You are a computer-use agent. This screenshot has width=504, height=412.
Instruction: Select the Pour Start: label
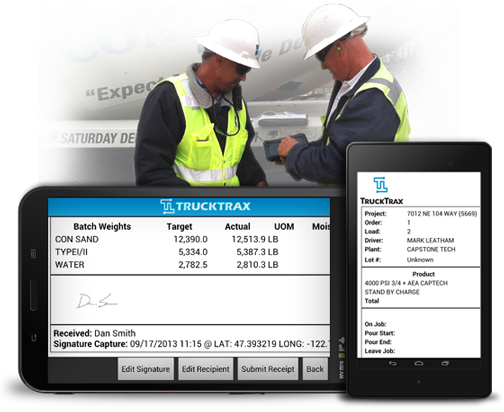click(x=380, y=333)
